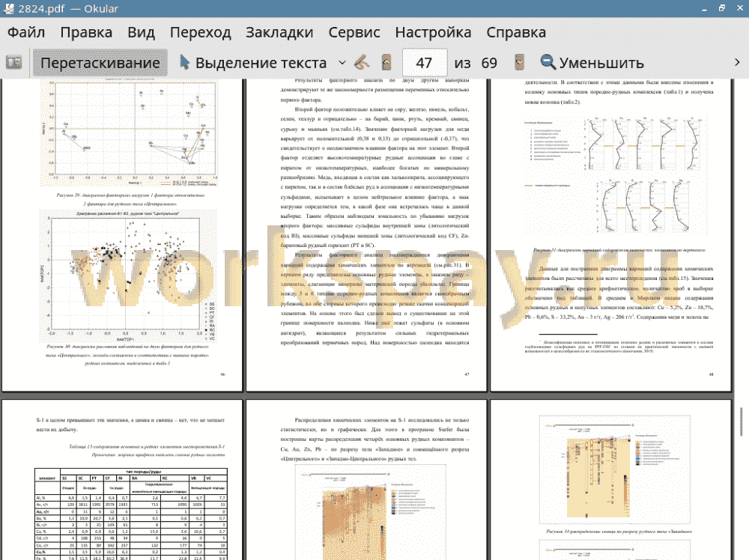Screen dimensions: 749x560
Task: Click page 46 with scatter diagrams
Action: point(122,235)
